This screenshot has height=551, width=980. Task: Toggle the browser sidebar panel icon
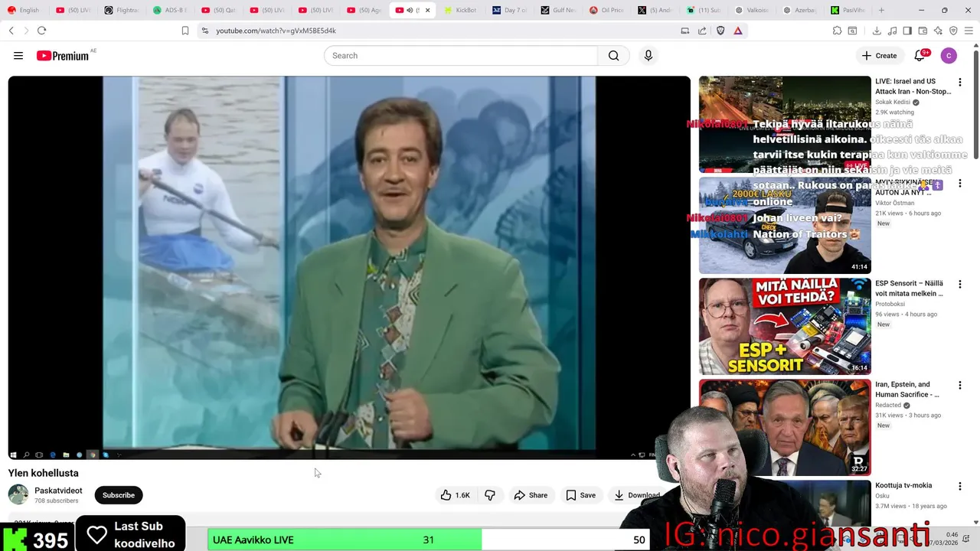point(907,31)
